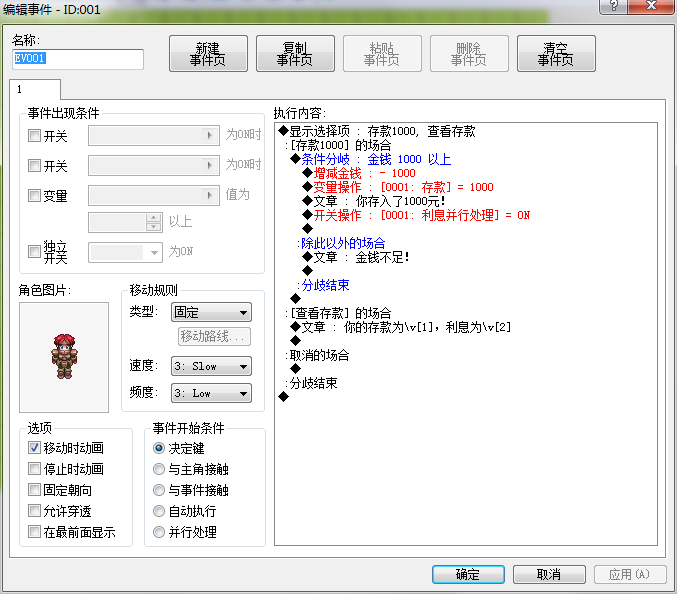Select the 文章 你的存款为\v[1] line

point(401,327)
